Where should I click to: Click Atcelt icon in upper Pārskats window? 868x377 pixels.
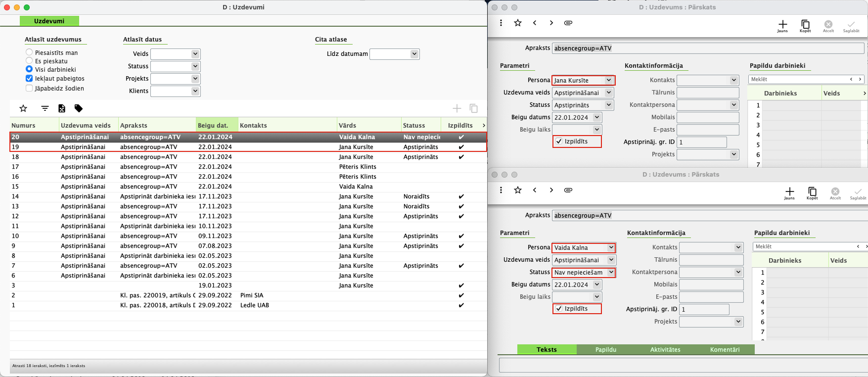(828, 26)
